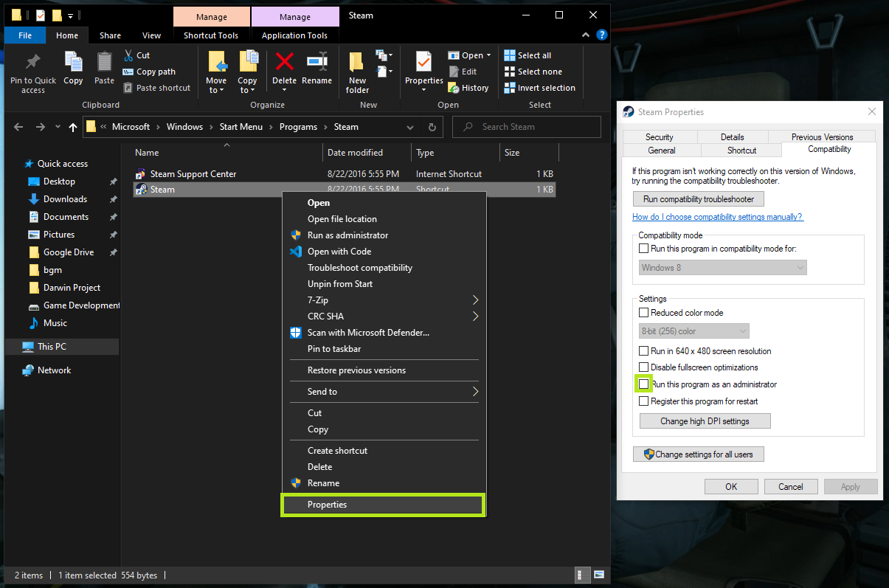Click the Pin to Quick access icon
The height and width of the screenshot is (588, 889).
pyautogui.click(x=32, y=62)
